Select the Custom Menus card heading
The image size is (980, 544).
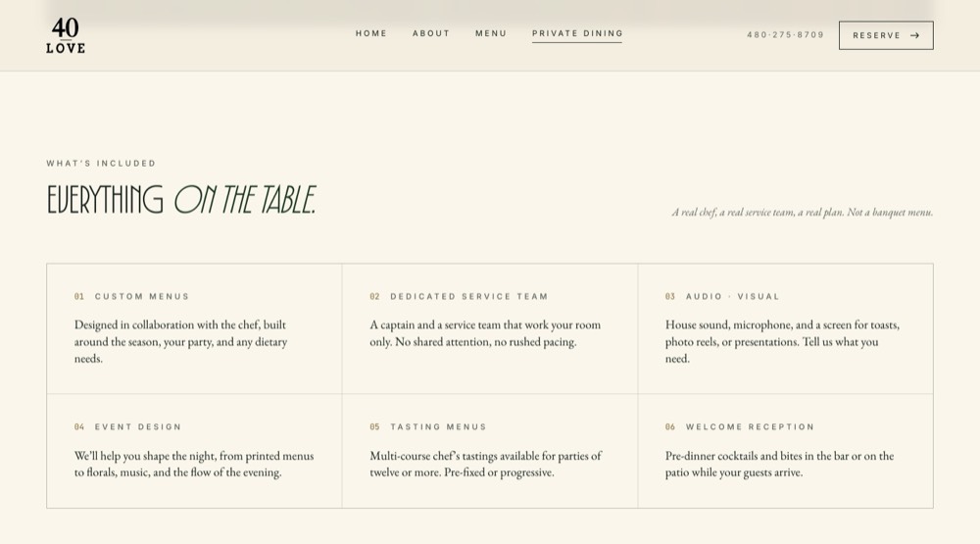142,296
